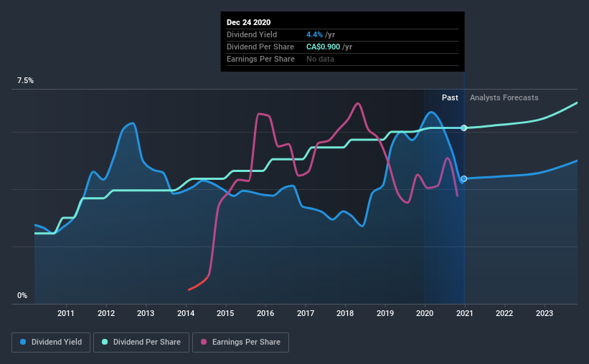Image resolution: width=589 pixels, height=364 pixels.
Task: Toggle the Earnings Per Share legend button
Action: pyautogui.click(x=240, y=343)
